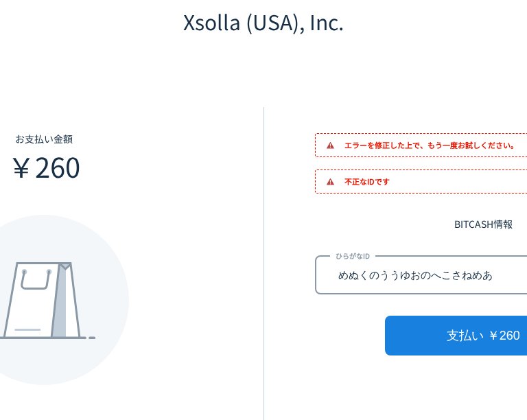This screenshot has width=527, height=420.
Task: Click the 支払い ¥260 pay button
Action: (x=456, y=336)
